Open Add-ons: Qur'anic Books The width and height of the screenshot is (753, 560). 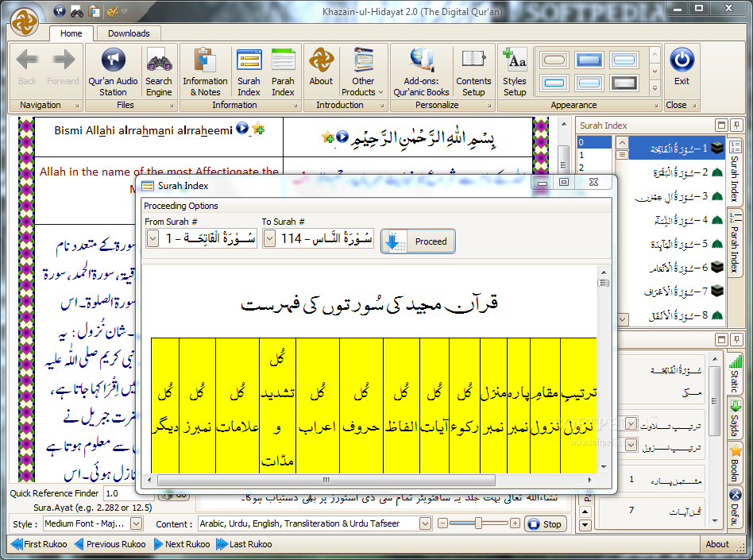pyautogui.click(x=421, y=72)
